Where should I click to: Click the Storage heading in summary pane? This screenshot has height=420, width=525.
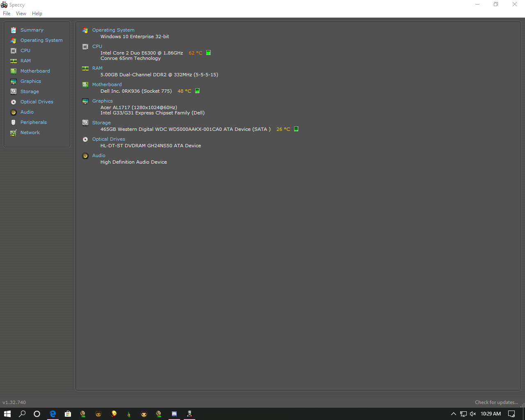coord(101,123)
